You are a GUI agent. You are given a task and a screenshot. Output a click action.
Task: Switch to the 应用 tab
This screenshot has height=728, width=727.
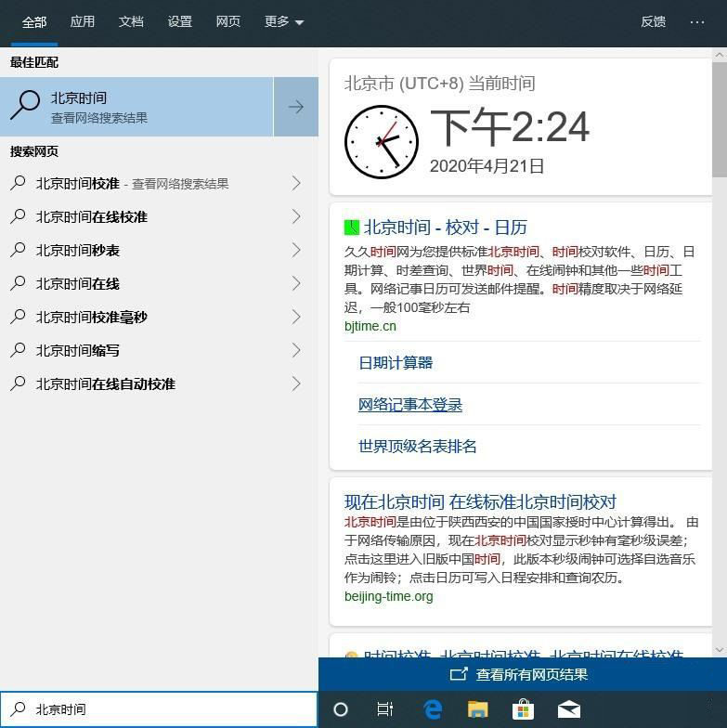[x=82, y=22]
